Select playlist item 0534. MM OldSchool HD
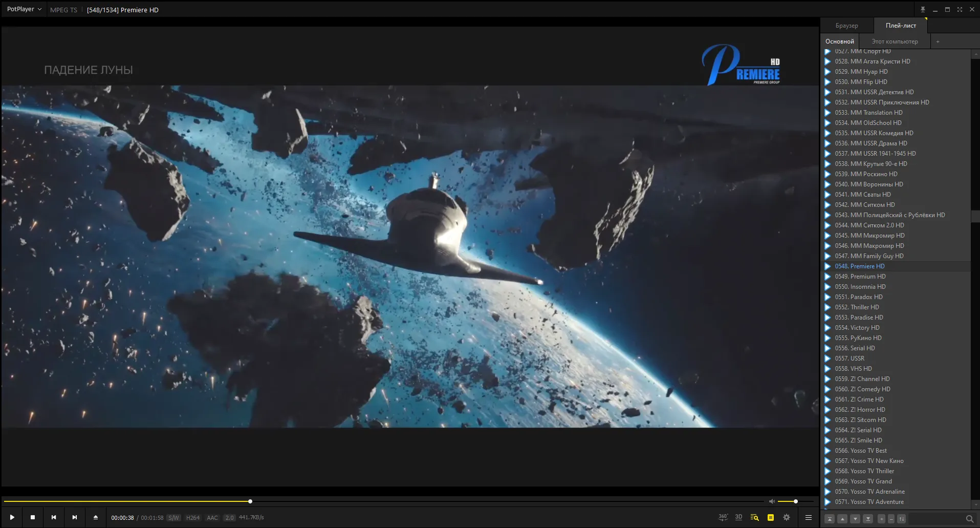Screen dimensions: 980x528 click(x=896, y=123)
